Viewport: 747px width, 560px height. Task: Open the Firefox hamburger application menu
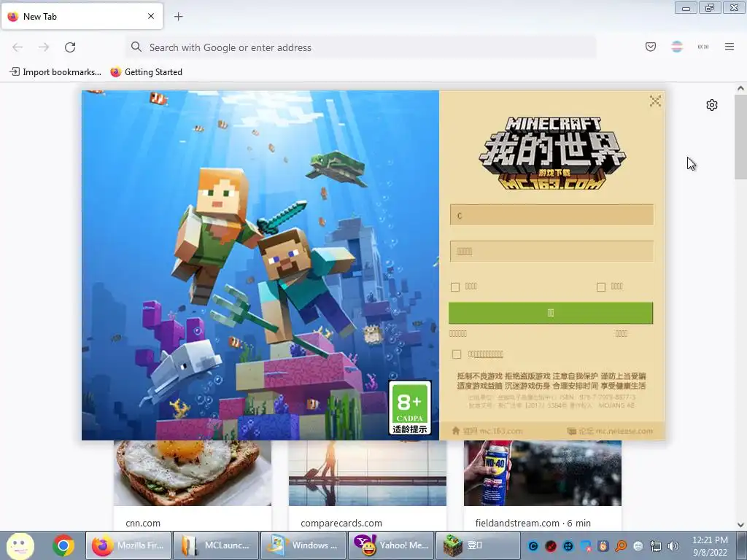pos(729,47)
